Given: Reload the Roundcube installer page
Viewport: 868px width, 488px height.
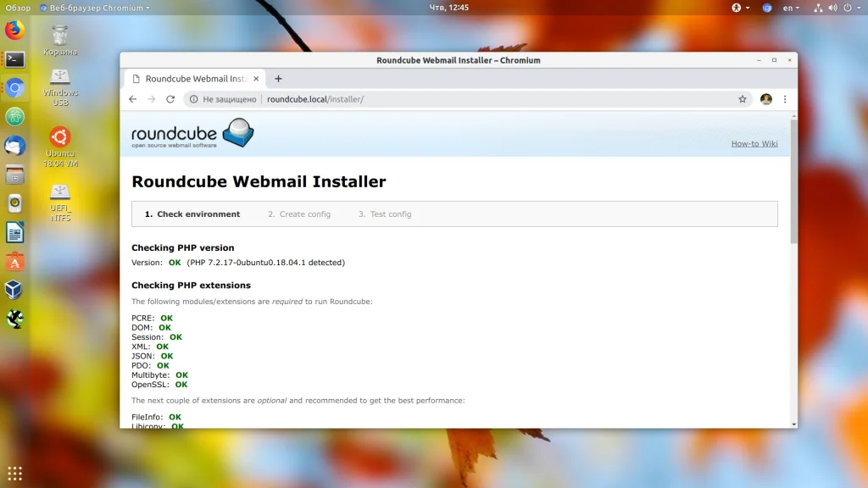Looking at the screenshot, I should tap(170, 99).
